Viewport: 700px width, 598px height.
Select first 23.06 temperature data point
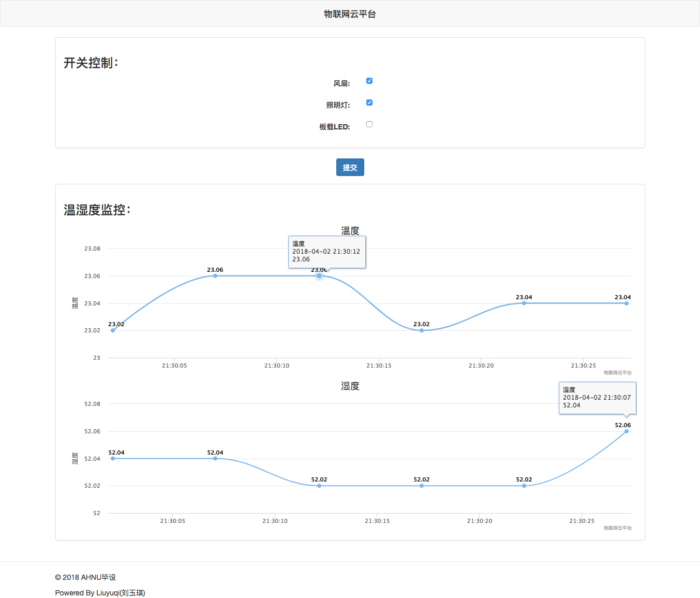coord(215,276)
